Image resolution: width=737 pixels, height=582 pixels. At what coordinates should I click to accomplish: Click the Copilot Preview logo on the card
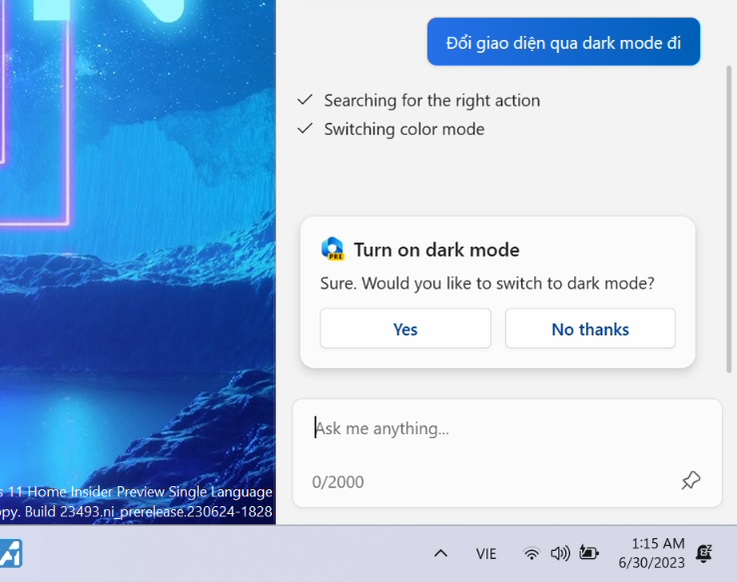click(332, 249)
